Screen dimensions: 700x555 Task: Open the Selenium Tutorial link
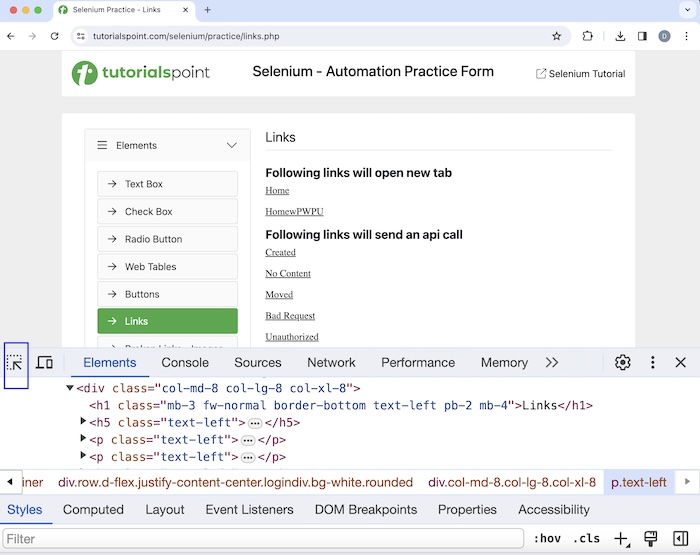(580, 73)
